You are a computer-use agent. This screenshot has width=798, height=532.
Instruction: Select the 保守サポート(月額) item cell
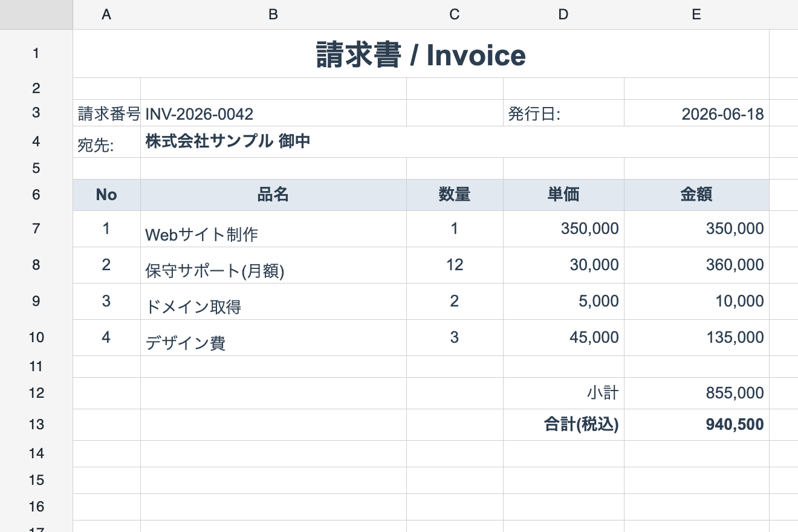273,265
